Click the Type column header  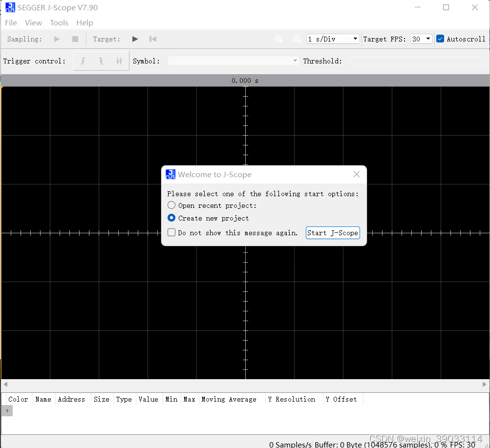click(124, 399)
